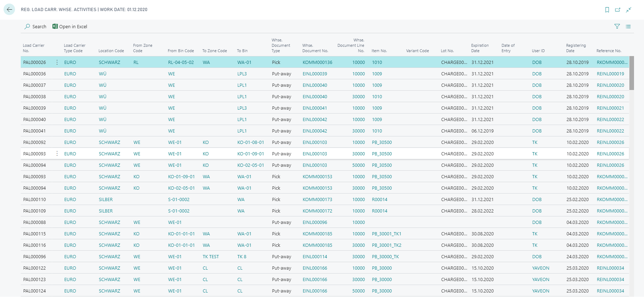644x300 pixels.
Task: Click the User ID column header
Action: (538, 51)
